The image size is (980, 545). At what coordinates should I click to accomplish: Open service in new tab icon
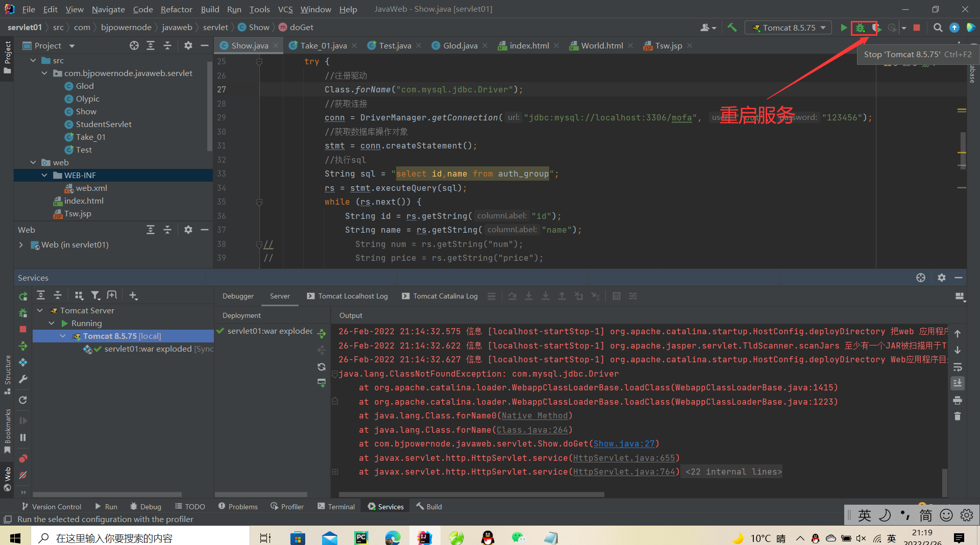(x=112, y=295)
